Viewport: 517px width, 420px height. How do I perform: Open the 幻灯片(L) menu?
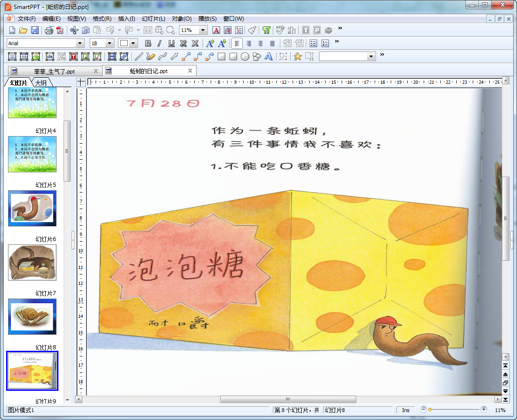(153, 19)
